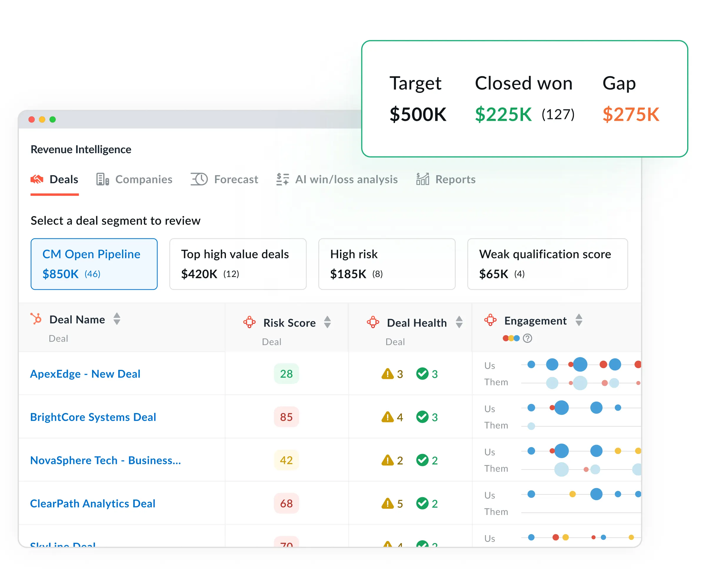The height and width of the screenshot is (588, 706).
Task: Click the engagement legend help question mark
Action: coord(527,338)
